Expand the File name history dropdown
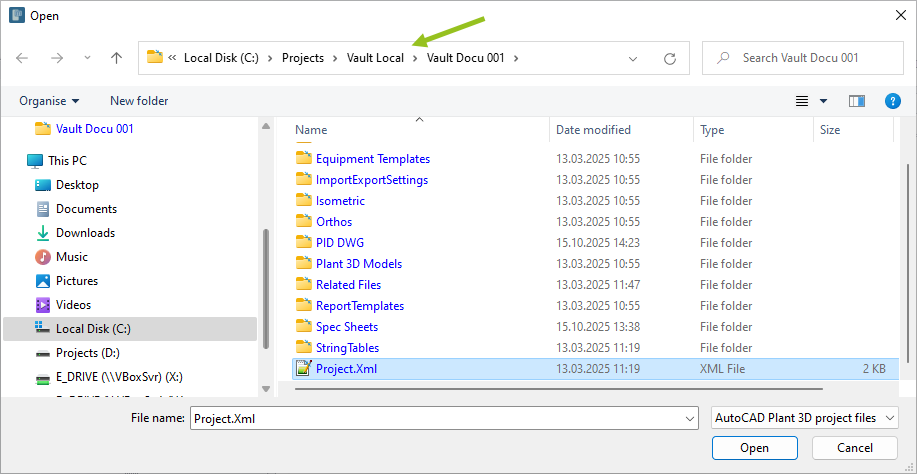Screen dimensions: 917x474 click(689, 418)
